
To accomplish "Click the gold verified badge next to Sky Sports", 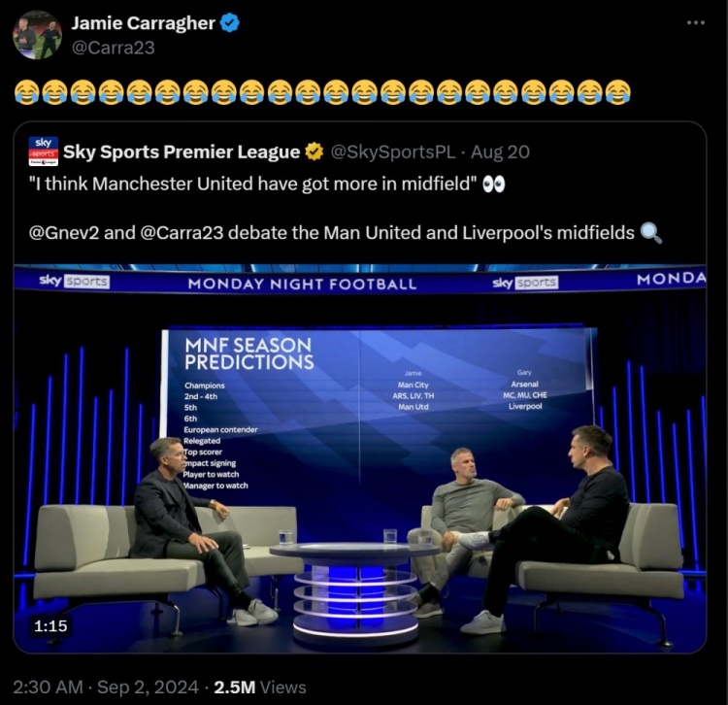I will pos(314,151).
